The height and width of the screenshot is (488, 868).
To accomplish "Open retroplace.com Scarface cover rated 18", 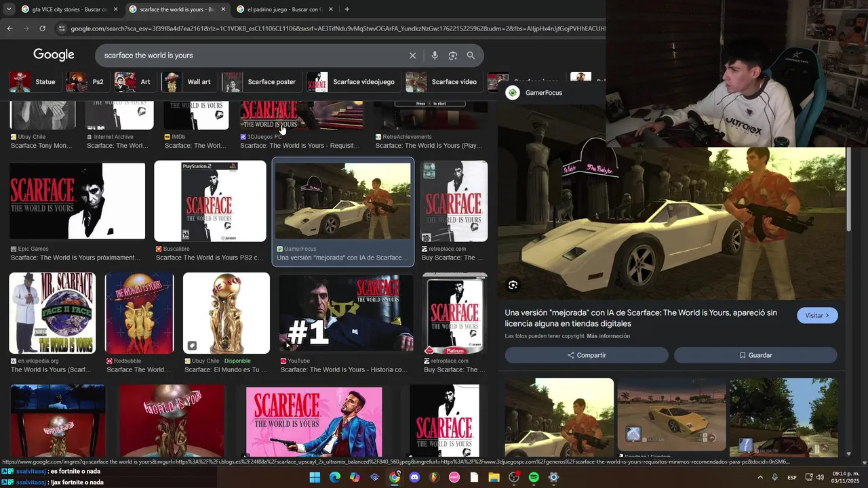I will pyautogui.click(x=454, y=201).
